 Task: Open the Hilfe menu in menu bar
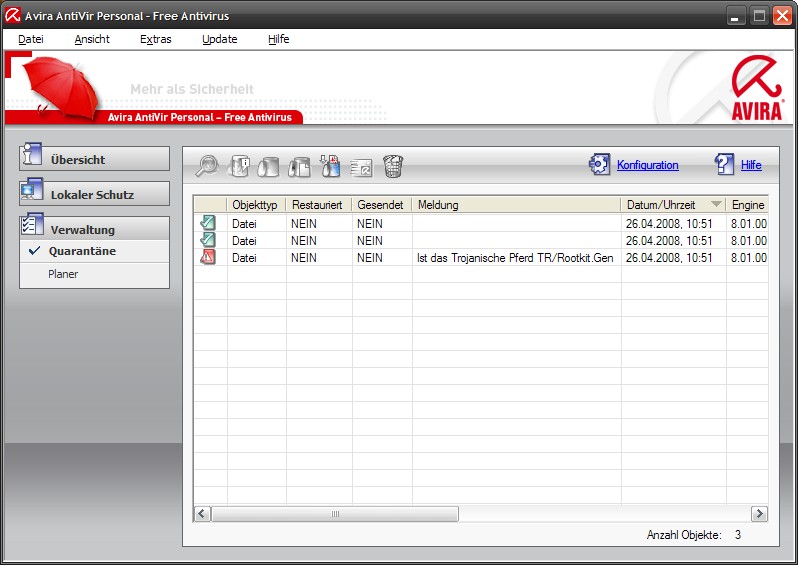pos(278,39)
